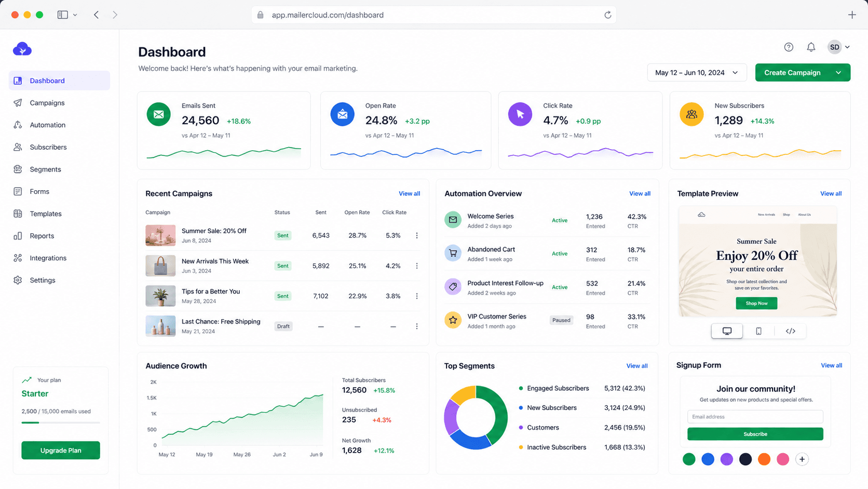Click the Open Rate opened-envelope icon
Image resolution: width=868 pixels, height=489 pixels.
click(x=343, y=114)
